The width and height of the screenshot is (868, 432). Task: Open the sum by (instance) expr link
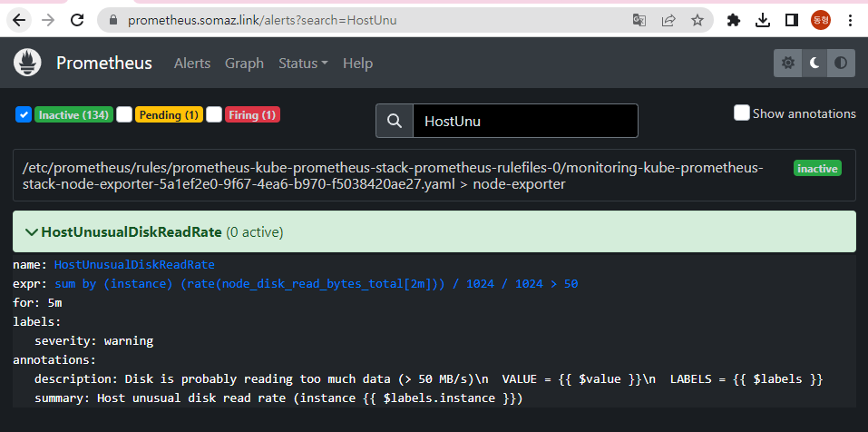pos(316,284)
